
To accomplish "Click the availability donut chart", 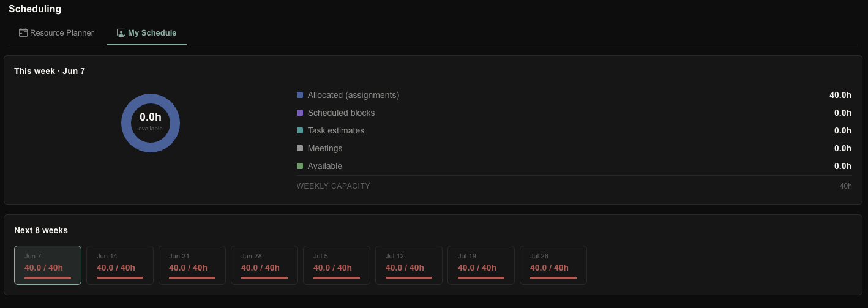I will (x=151, y=123).
